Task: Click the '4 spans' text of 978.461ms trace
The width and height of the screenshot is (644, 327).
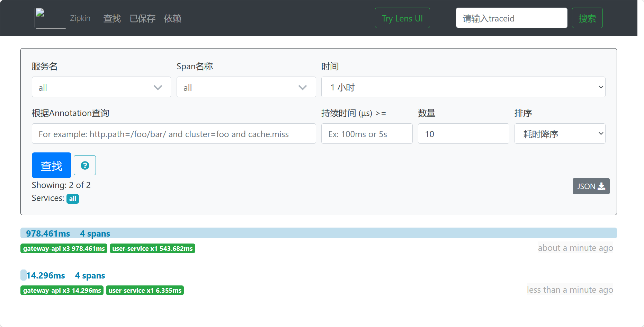Action: tap(95, 233)
